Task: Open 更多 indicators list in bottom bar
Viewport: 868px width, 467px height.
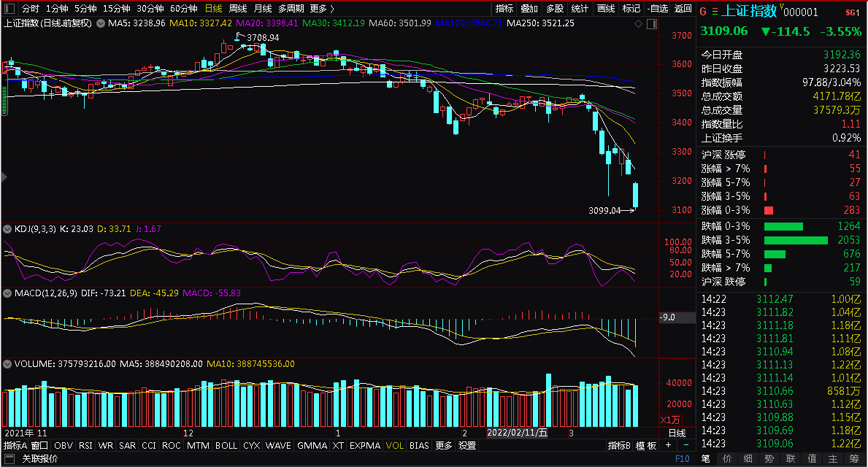Action: click(x=443, y=445)
